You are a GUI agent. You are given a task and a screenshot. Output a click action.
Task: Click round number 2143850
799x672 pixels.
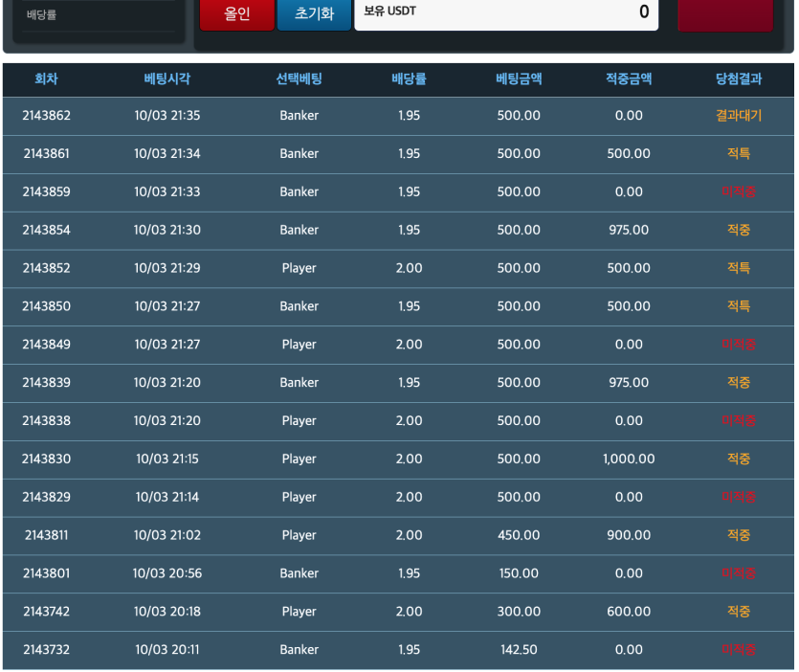[x=46, y=307]
